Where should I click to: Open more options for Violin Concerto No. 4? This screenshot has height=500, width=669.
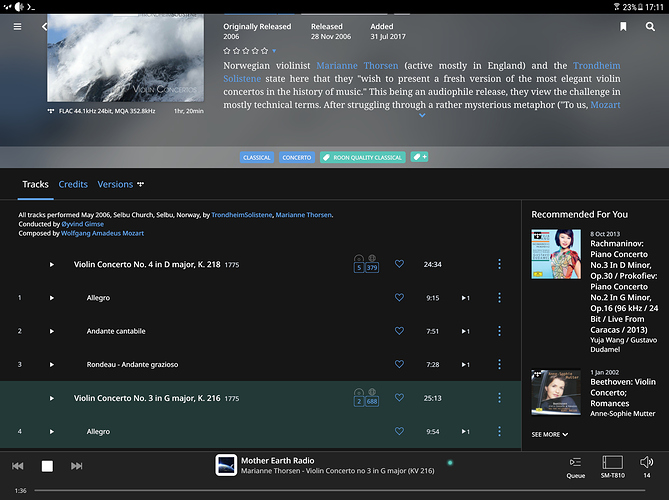point(499,264)
